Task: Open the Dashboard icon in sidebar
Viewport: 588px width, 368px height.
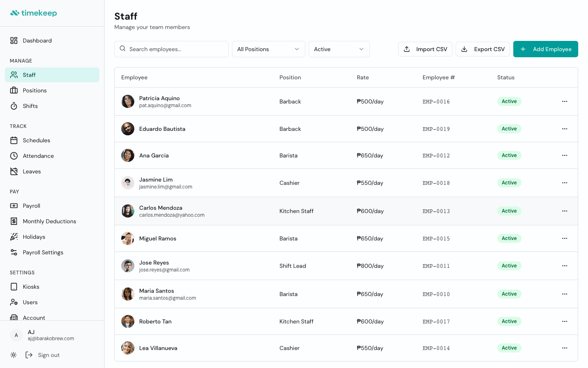Action: click(x=13, y=40)
